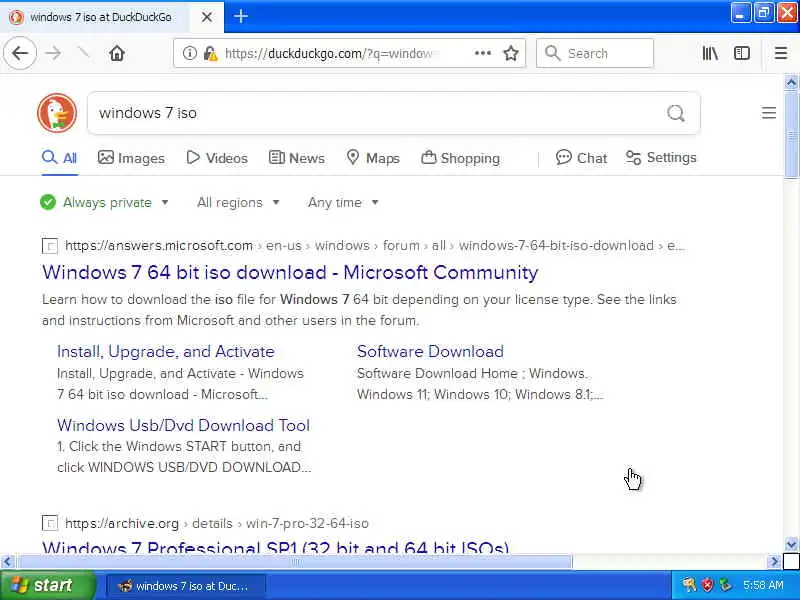Click vertical scrollbar down arrow

tap(791, 544)
